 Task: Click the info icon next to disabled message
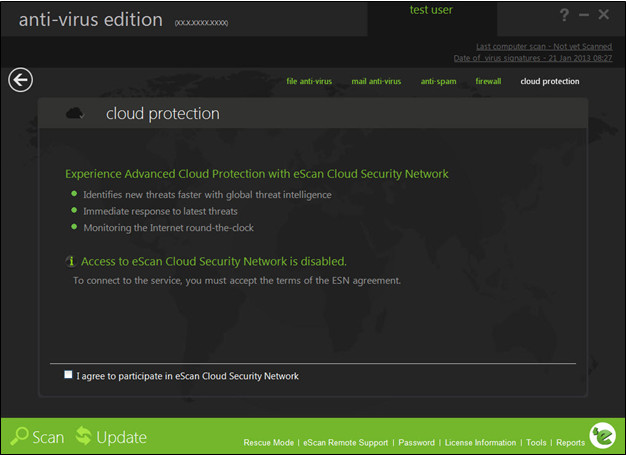[71, 261]
